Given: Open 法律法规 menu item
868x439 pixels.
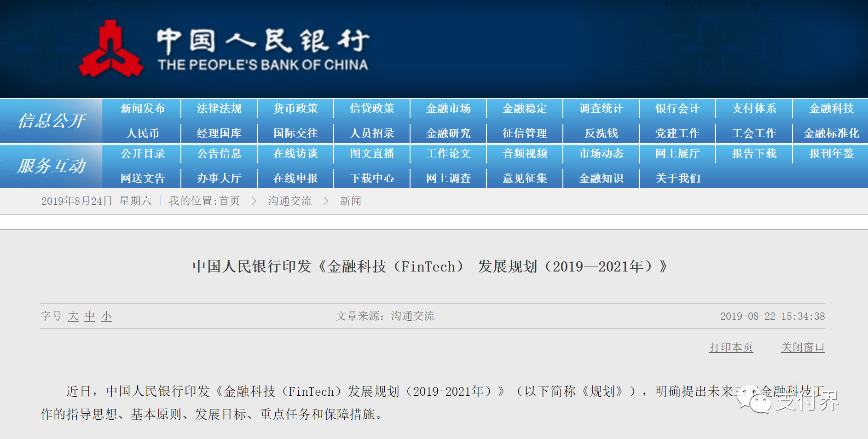Looking at the screenshot, I should 219,109.
